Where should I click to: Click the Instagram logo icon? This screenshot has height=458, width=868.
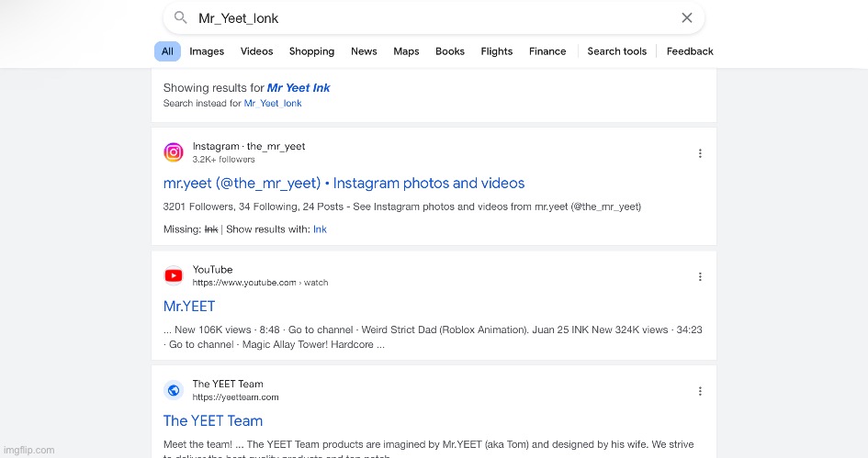click(x=174, y=152)
